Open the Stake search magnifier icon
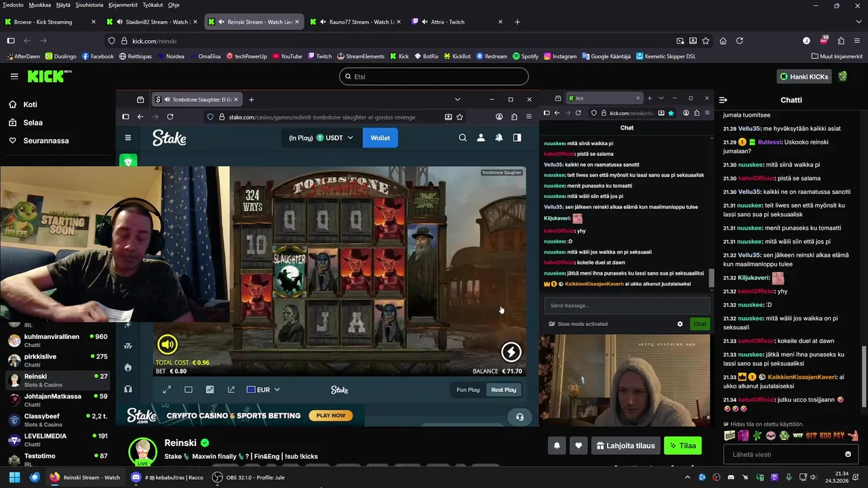The width and height of the screenshot is (868, 488). pyautogui.click(x=462, y=138)
